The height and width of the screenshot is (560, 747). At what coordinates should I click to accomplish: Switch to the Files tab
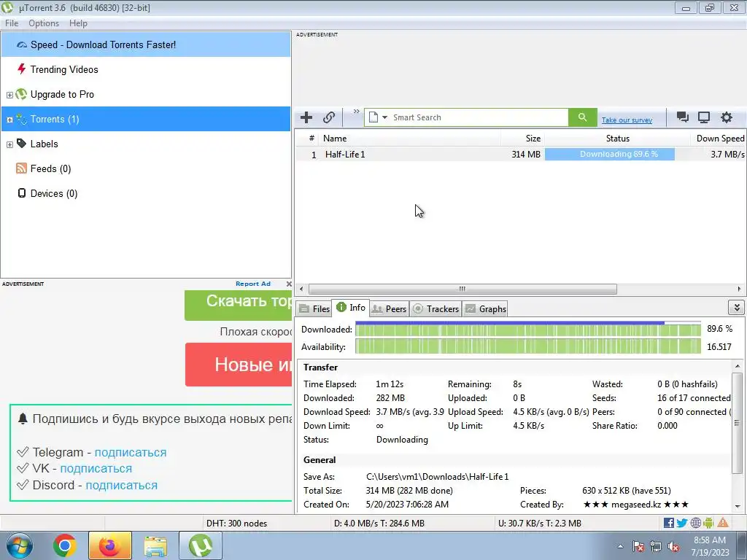pos(314,308)
